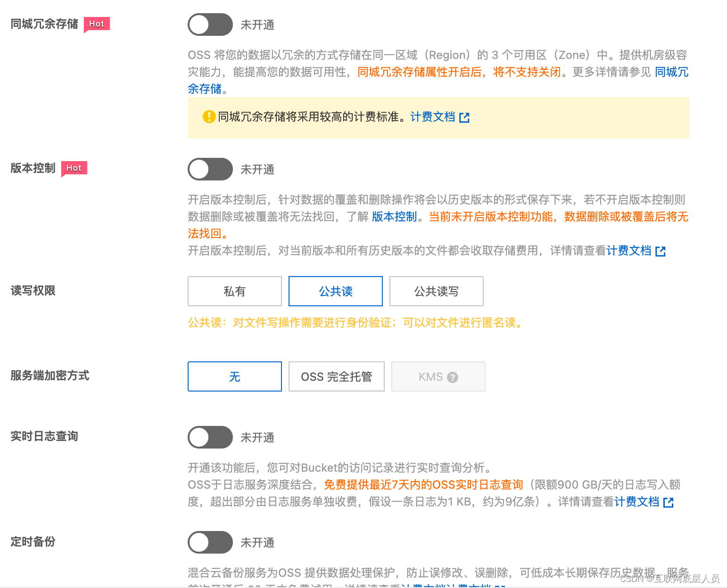Image resolution: width=727 pixels, height=588 pixels.
Task: Click the 实时日志查询 section label
Action: pos(44,436)
